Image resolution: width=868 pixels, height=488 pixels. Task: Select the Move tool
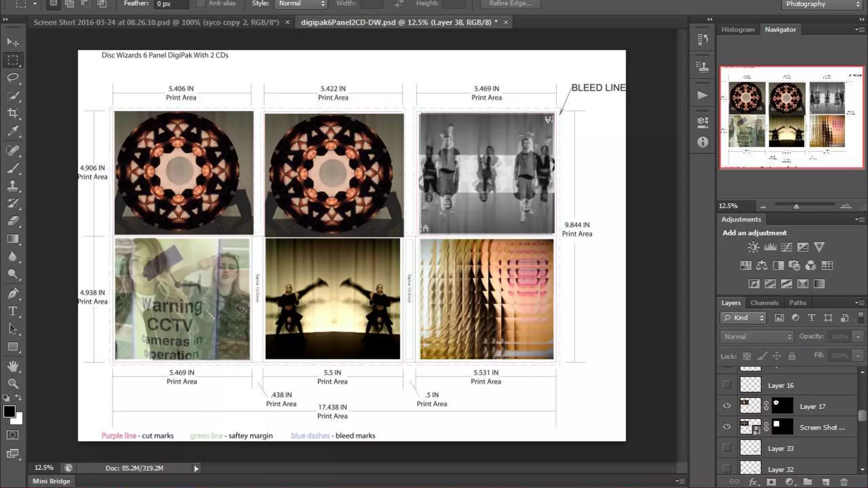[13, 42]
